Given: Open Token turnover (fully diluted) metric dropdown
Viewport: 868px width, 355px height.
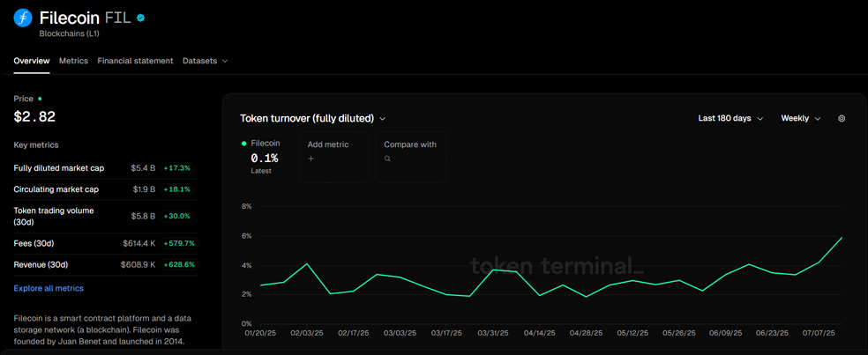Looking at the screenshot, I should pos(313,118).
